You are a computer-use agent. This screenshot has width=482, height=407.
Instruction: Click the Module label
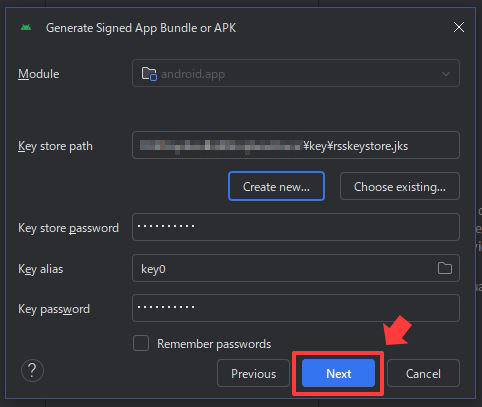39,74
